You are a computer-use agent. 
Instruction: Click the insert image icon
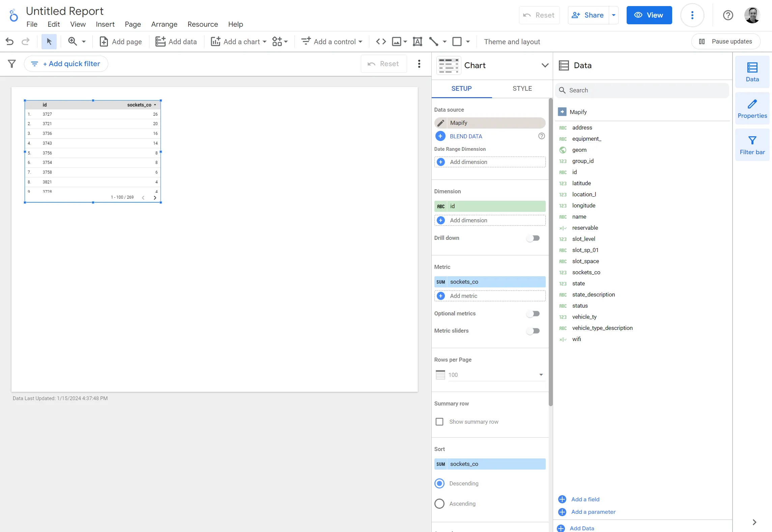tap(397, 41)
